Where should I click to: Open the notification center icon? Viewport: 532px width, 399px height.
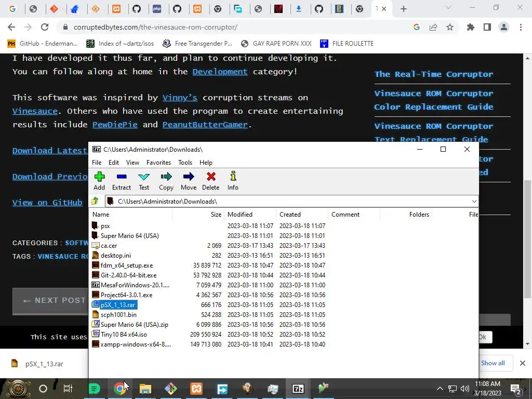[516, 389]
